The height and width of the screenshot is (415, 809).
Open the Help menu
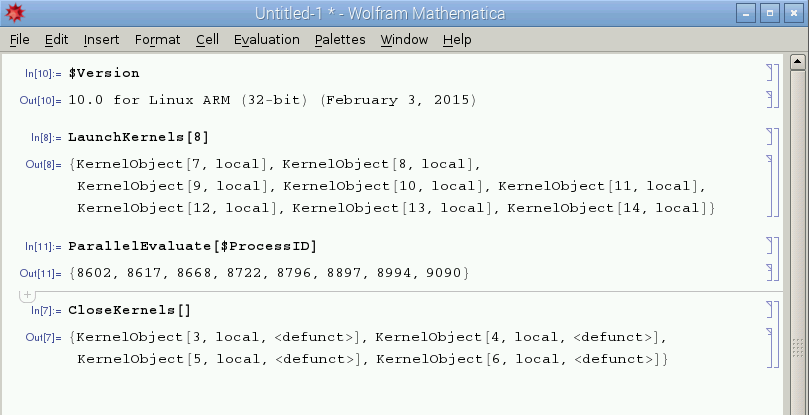pos(457,40)
